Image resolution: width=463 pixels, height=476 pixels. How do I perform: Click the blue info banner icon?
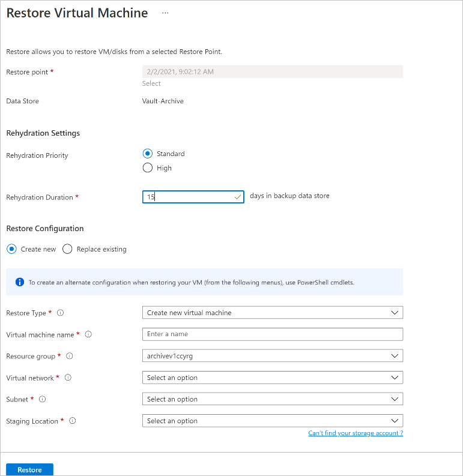[x=19, y=282]
